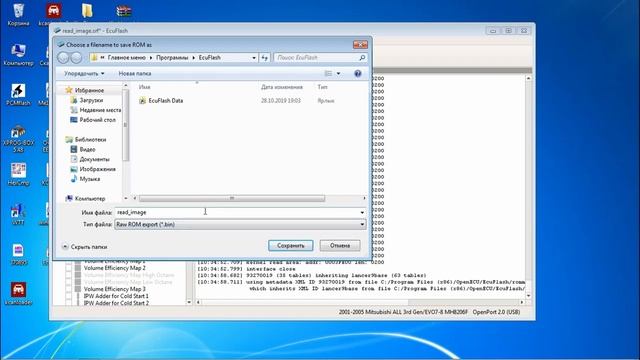Open the WinRAR archive icon on desktop

pos(124,11)
